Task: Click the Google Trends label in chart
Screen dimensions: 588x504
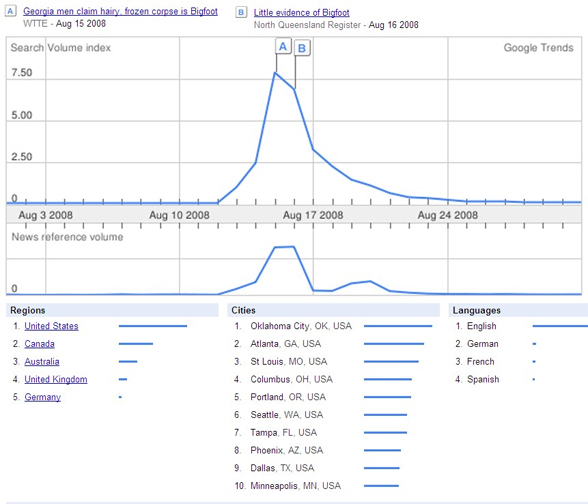Action: 538,48
